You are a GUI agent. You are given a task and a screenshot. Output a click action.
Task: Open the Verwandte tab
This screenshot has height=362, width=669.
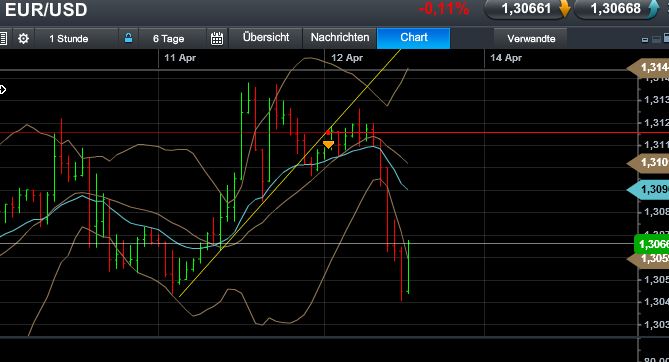pos(531,38)
